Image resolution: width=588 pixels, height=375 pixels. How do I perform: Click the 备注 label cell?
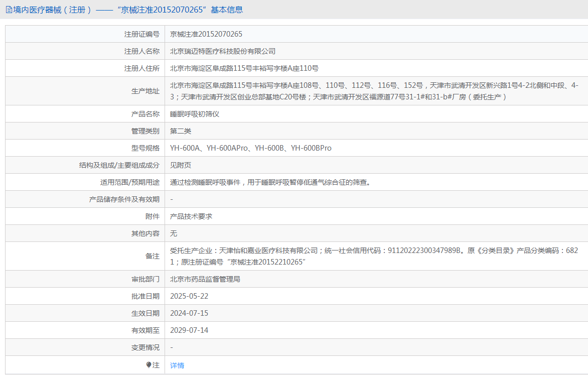(x=85, y=257)
